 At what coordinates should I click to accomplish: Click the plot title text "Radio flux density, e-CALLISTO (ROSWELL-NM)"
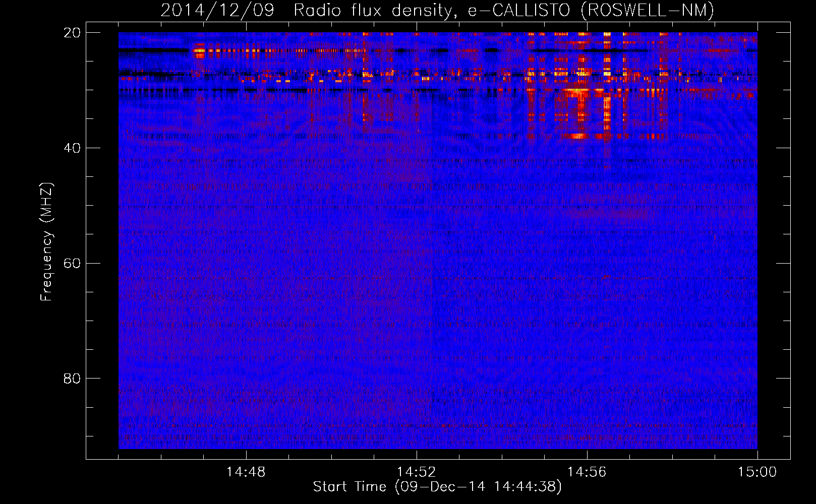[504, 11]
